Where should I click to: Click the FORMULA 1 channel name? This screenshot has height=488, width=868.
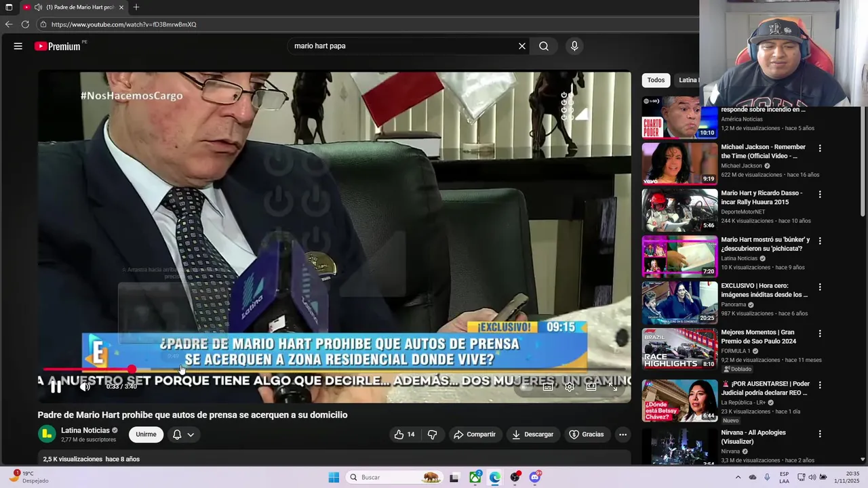tap(736, 351)
